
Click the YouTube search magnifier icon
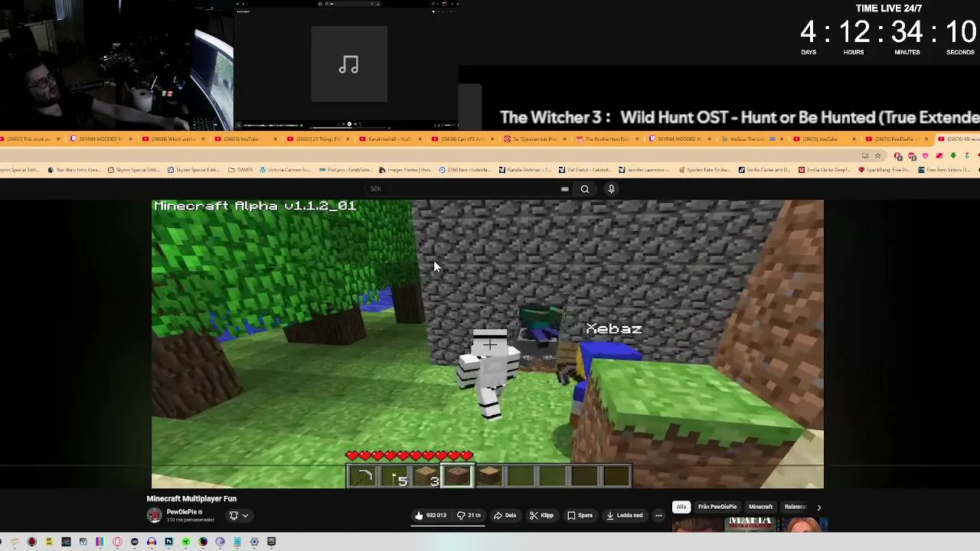point(585,189)
